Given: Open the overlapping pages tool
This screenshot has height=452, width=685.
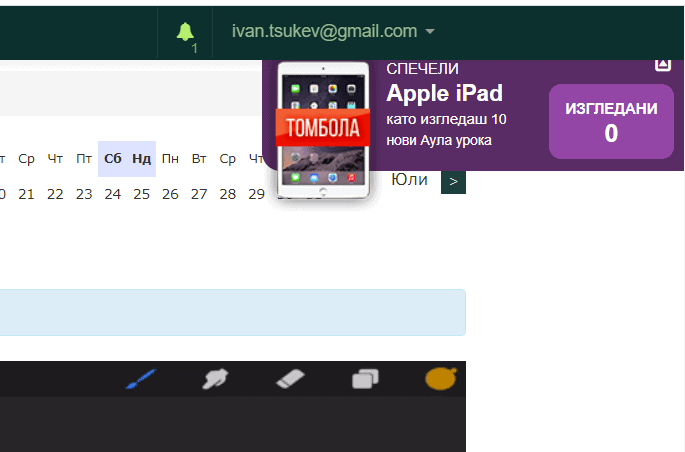Looking at the screenshot, I should point(365,379).
